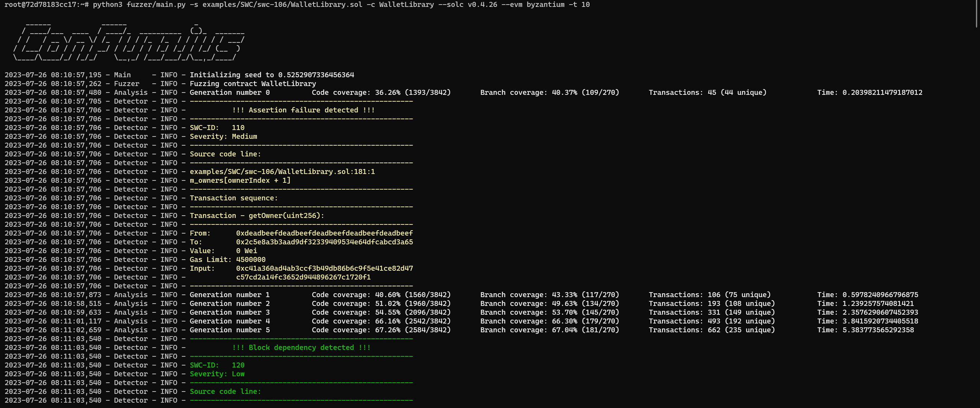Click the 'Generation number 0' text
980x408 pixels.
[230, 93]
